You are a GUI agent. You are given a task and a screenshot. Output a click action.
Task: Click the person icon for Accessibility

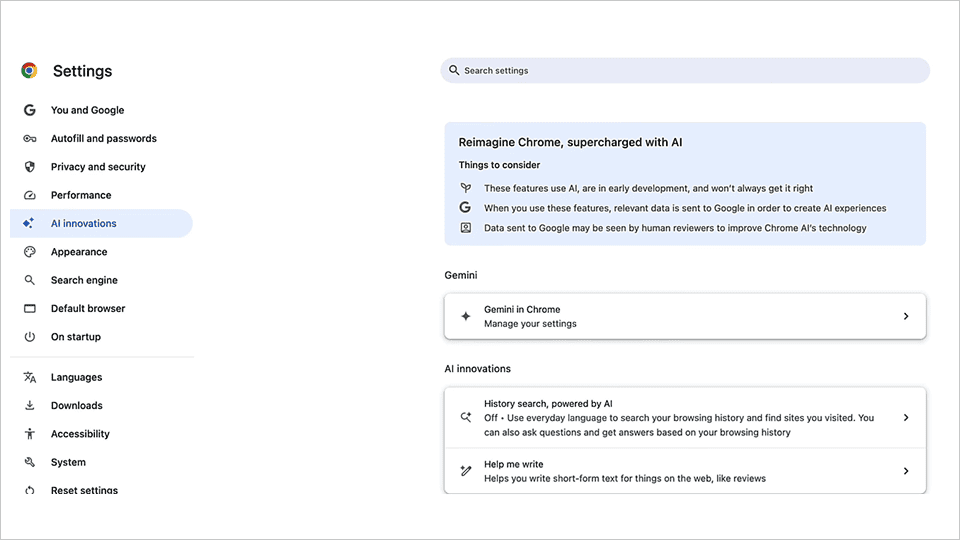(29, 433)
